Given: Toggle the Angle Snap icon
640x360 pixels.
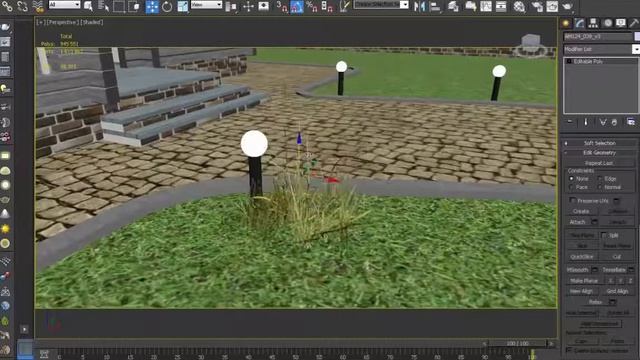Looking at the screenshot, I should tap(297, 6).
